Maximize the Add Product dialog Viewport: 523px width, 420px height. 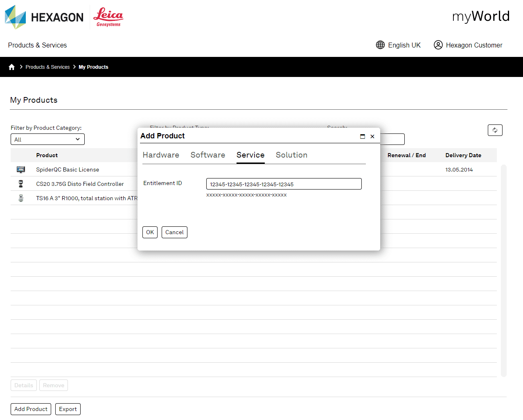click(x=363, y=136)
